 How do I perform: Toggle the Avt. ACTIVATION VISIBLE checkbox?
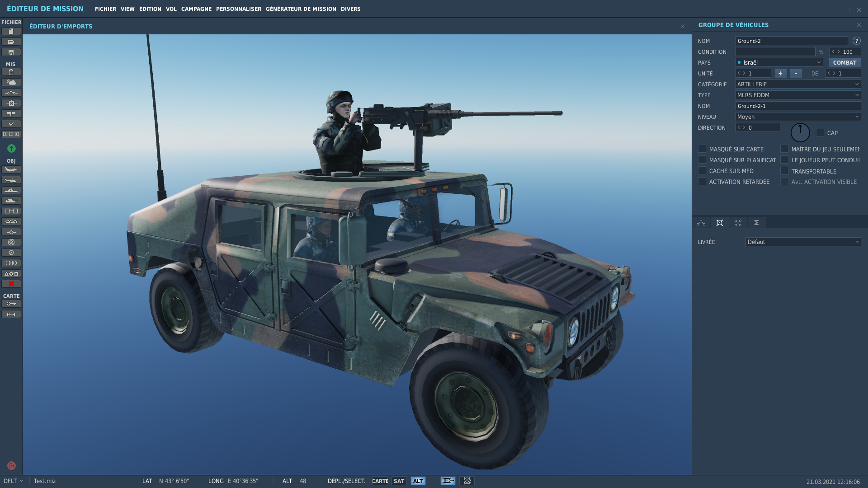tap(784, 181)
